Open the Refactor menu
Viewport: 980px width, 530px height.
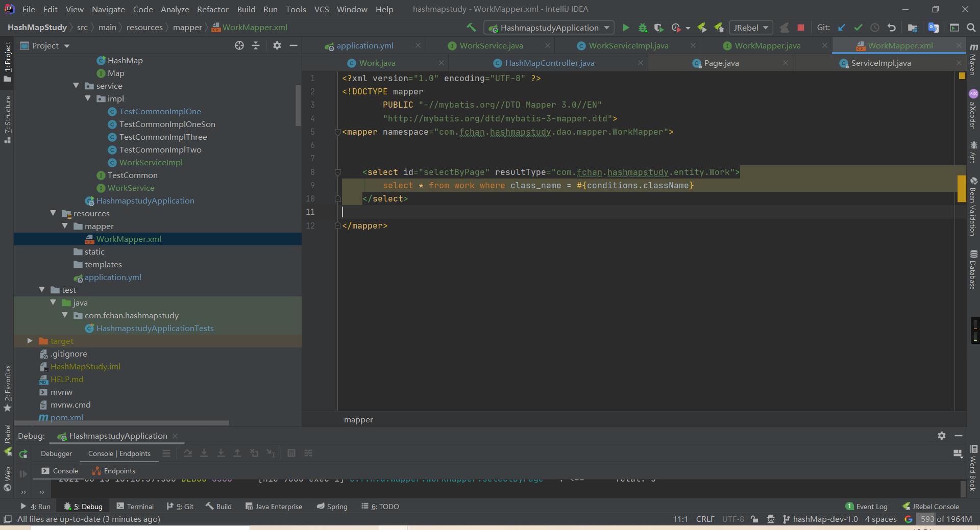tap(212, 9)
